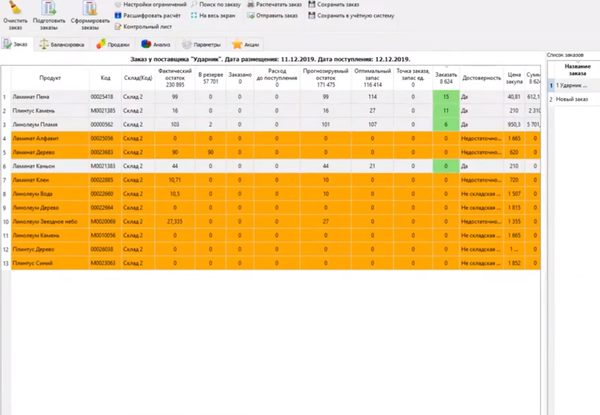
Task: Click the Фактический остаток column header
Action: coord(175,78)
